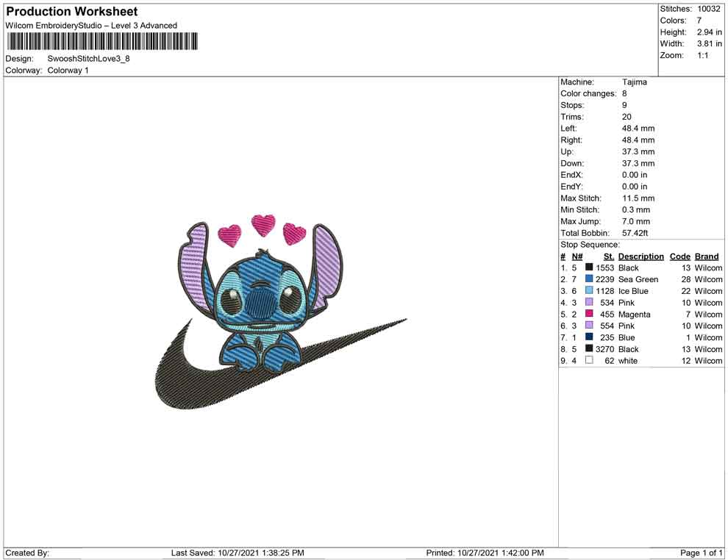Click the Sea Green color swatch
The width and height of the screenshot is (728, 560).
pyautogui.click(x=589, y=279)
